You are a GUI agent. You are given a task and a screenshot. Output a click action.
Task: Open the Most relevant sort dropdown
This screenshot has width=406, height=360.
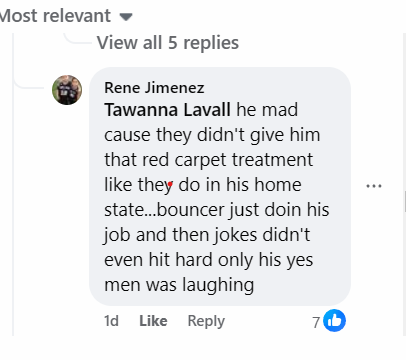[66, 16]
